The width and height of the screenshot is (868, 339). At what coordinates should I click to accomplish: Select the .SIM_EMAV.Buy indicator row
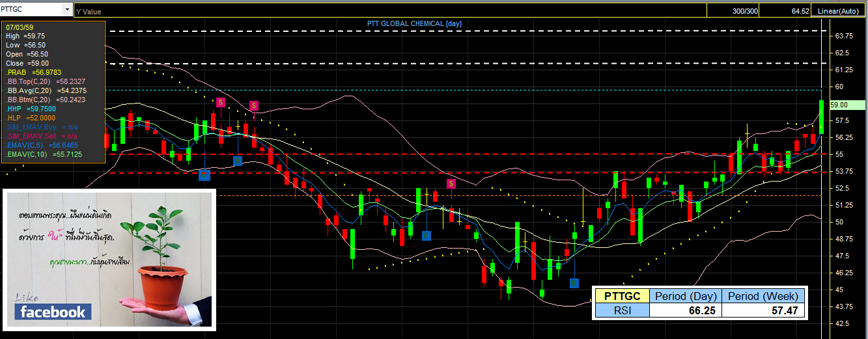[42, 128]
